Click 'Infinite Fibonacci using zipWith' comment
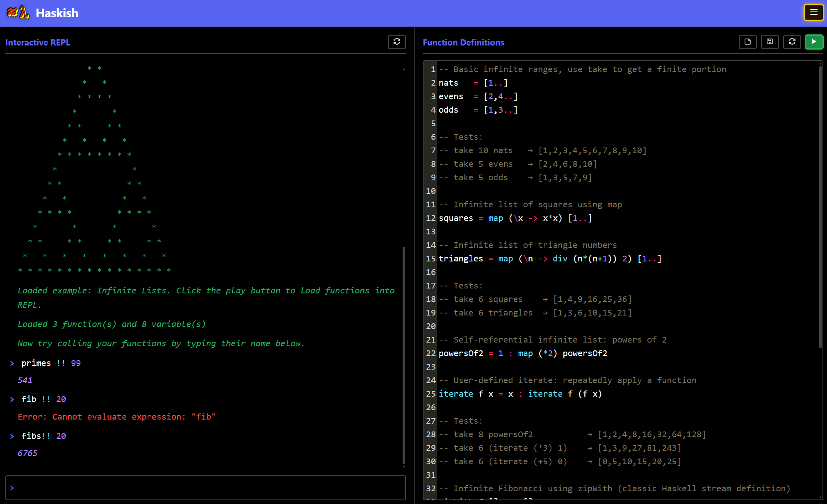Screen dimensions: 827x504 (615, 488)
